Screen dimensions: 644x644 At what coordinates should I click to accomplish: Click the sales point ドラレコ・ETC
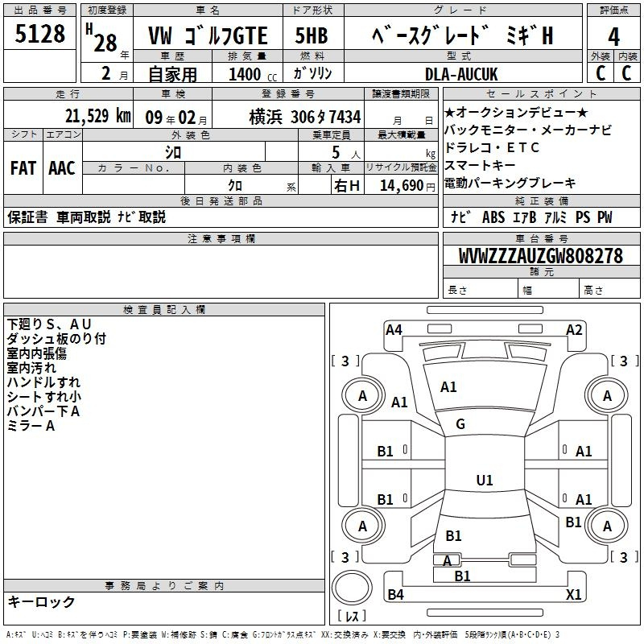coord(492,147)
